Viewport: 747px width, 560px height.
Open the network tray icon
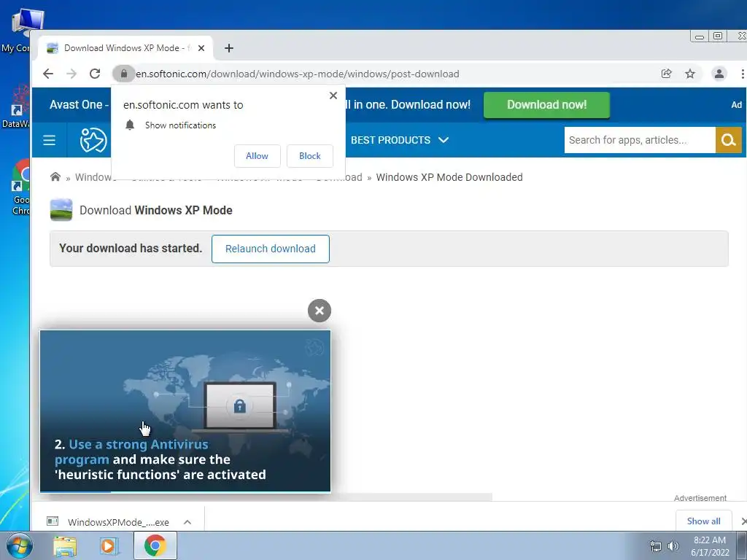656,546
